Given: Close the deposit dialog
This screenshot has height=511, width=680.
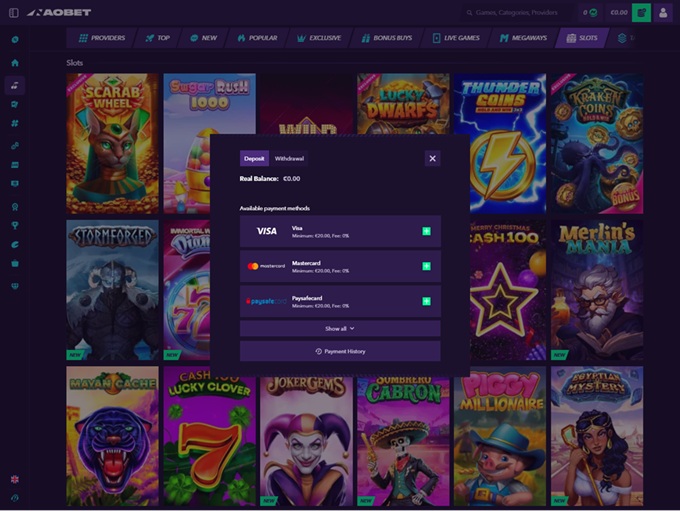Looking at the screenshot, I should (x=432, y=158).
